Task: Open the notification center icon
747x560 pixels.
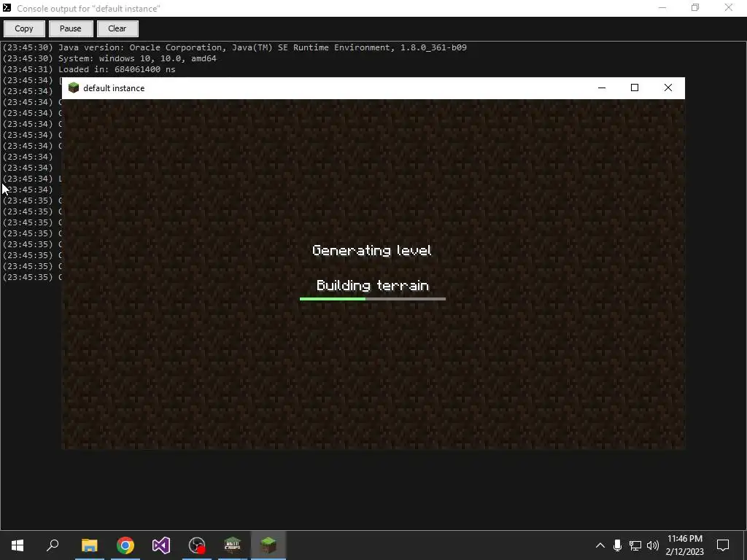Action: click(x=723, y=545)
